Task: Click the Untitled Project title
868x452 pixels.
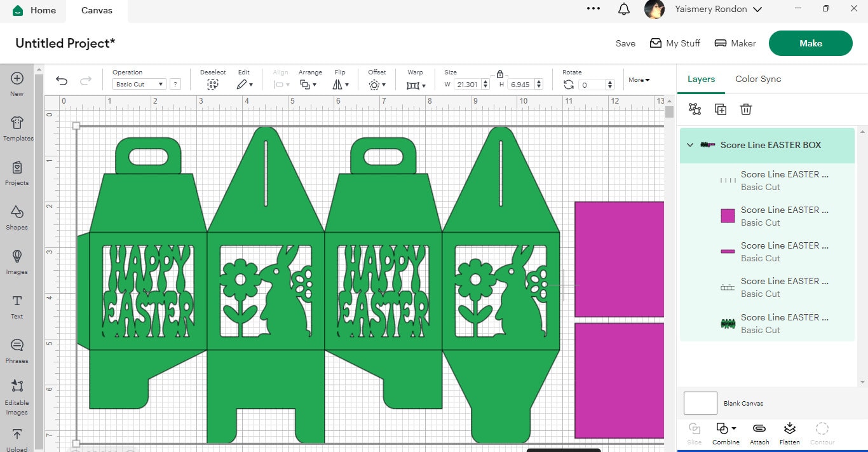Action: click(65, 43)
